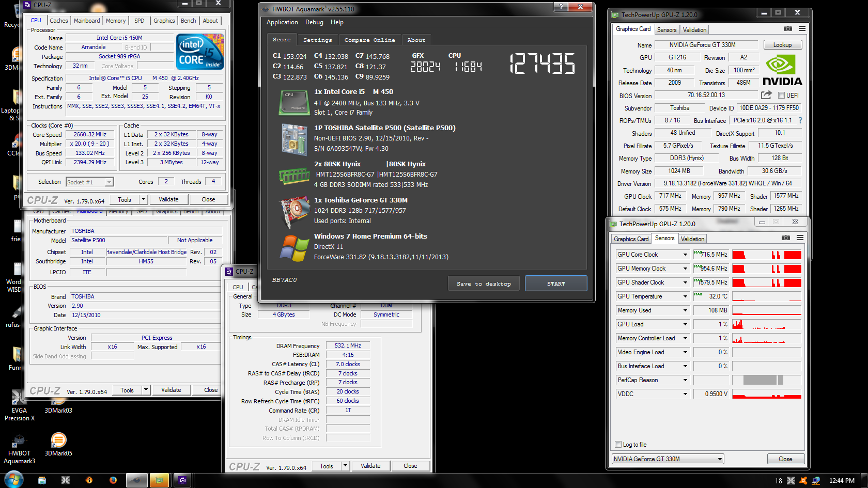
Task: Click the RAM module icon in Aquamark
Action: [294, 176]
